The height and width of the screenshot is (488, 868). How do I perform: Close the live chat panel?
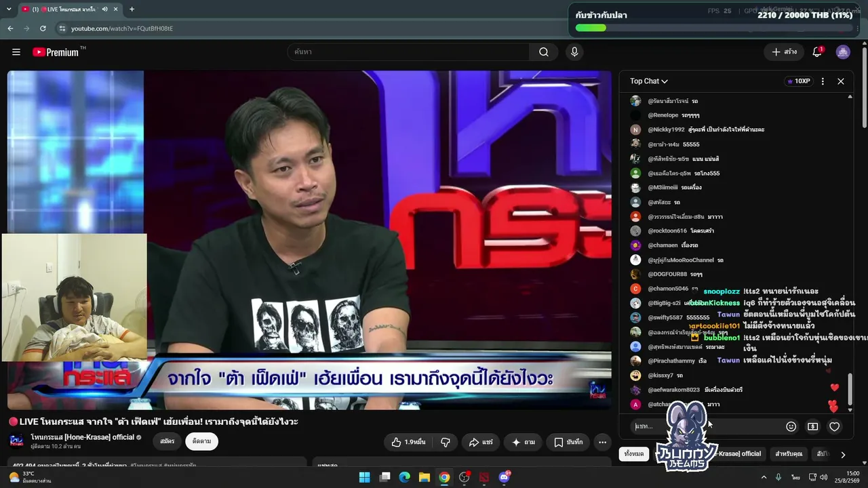click(x=841, y=81)
